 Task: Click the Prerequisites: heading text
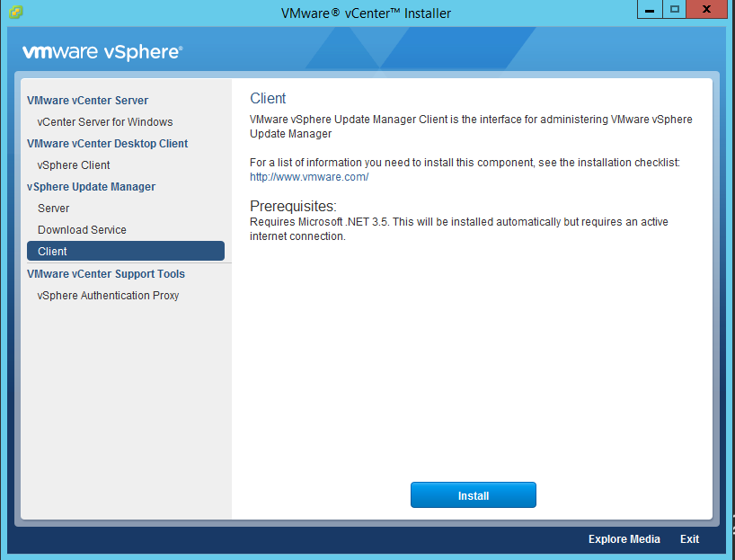(293, 206)
